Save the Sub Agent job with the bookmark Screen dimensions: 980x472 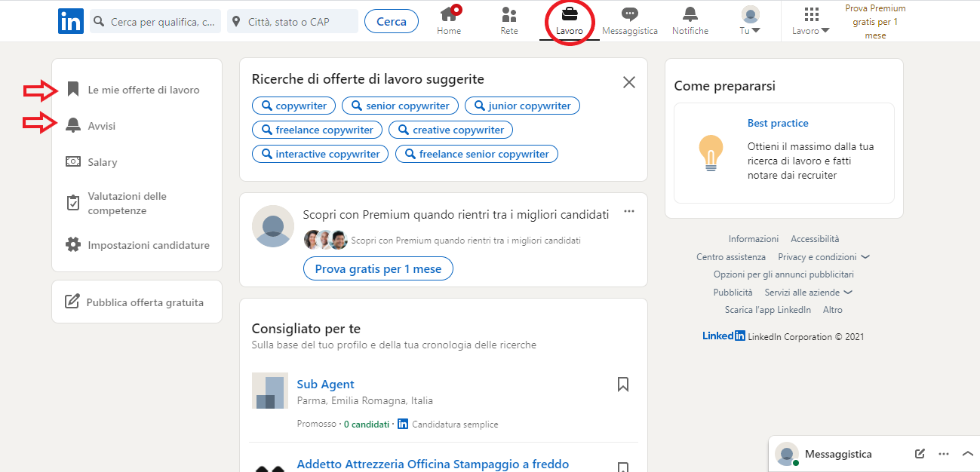click(x=623, y=385)
